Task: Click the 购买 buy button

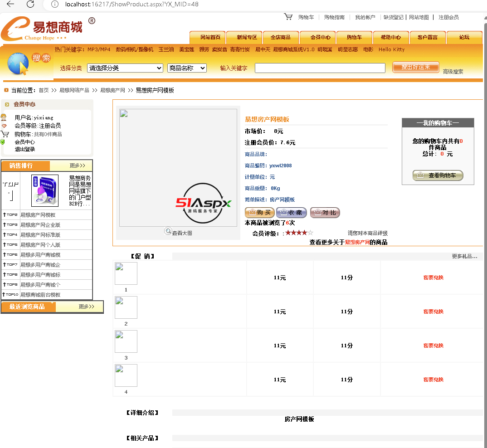Action: tap(260, 213)
